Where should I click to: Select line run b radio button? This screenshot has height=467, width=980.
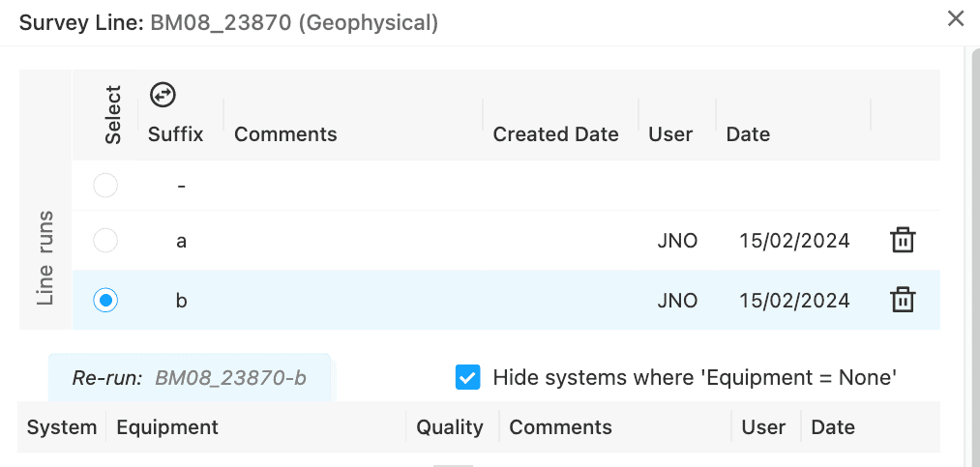click(x=105, y=301)
